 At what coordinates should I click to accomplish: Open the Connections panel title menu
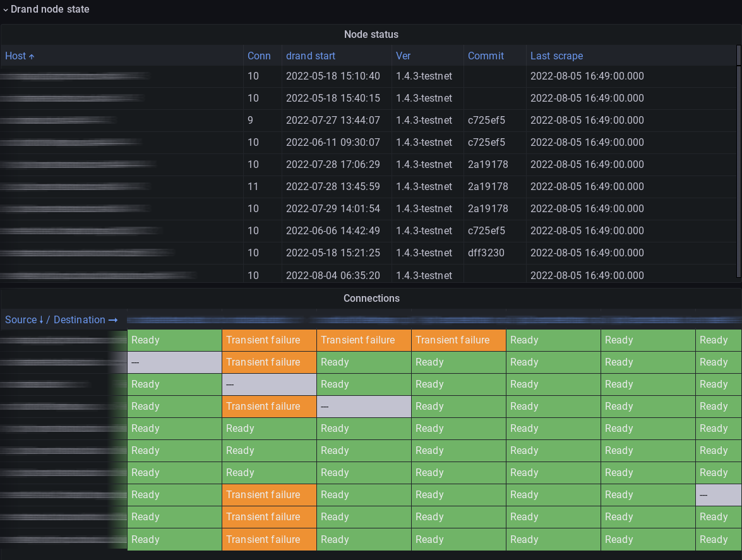pyautogui.click(x=371, y=298)
